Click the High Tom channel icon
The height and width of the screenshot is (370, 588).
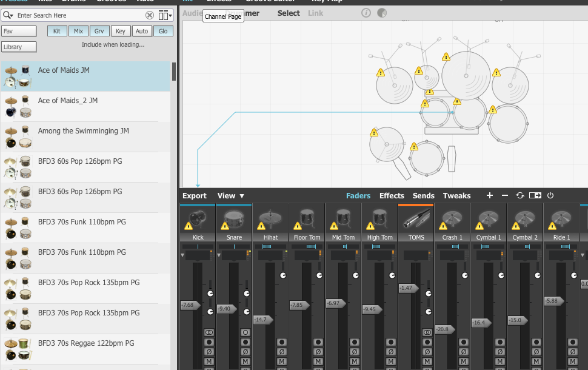(379, 219)
